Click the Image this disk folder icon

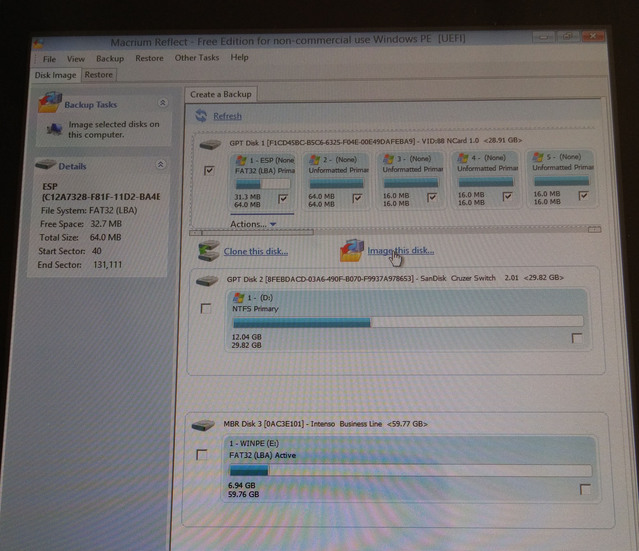pos(352,250)
